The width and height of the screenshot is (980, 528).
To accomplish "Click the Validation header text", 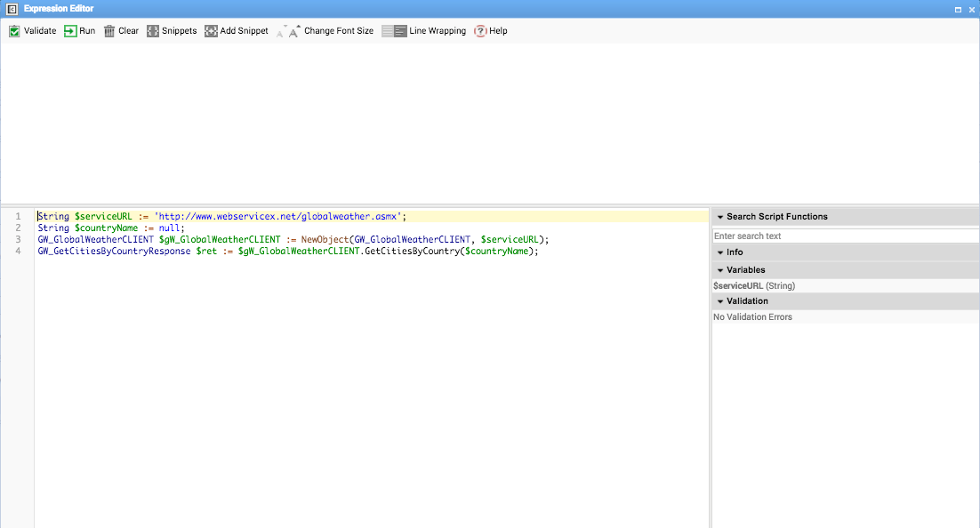I will (747, 301).
